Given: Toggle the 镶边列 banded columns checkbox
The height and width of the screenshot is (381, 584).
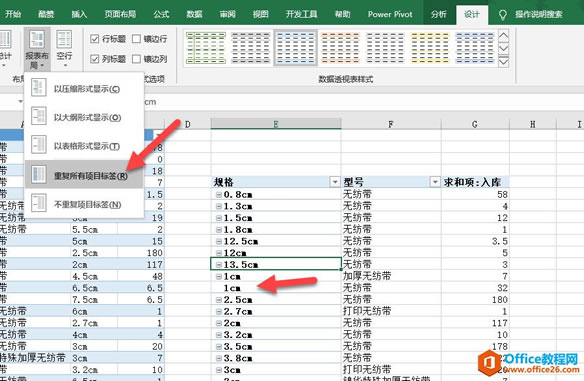Looking at the screenshot, I should pyautogui.click(x=136, y=59).
